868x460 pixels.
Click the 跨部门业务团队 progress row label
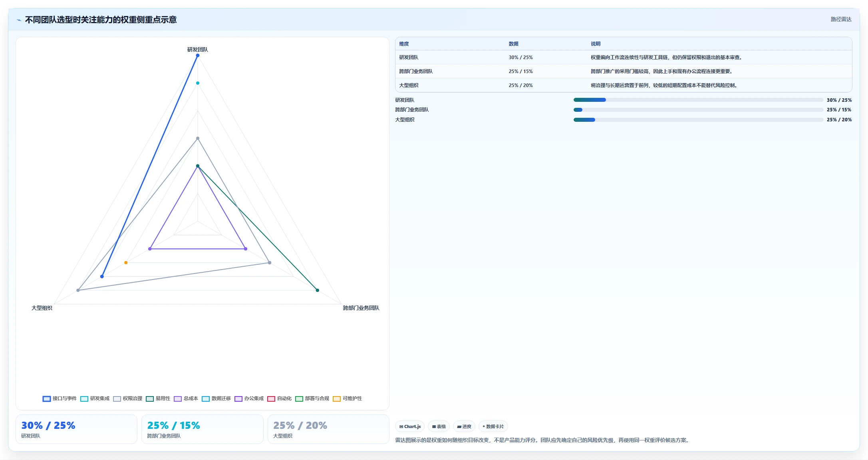412,110
